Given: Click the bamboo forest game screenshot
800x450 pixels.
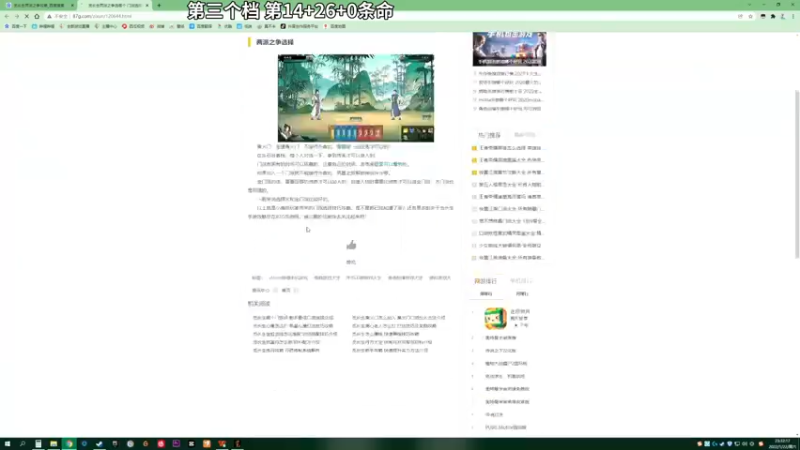Looking at the screenshot, I should point(356,98).
